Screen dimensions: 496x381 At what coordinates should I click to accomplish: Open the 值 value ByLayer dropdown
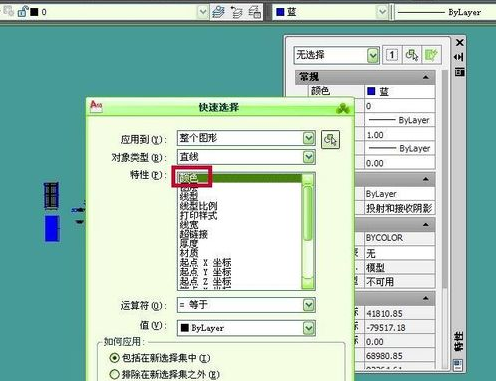pos(309,328)
